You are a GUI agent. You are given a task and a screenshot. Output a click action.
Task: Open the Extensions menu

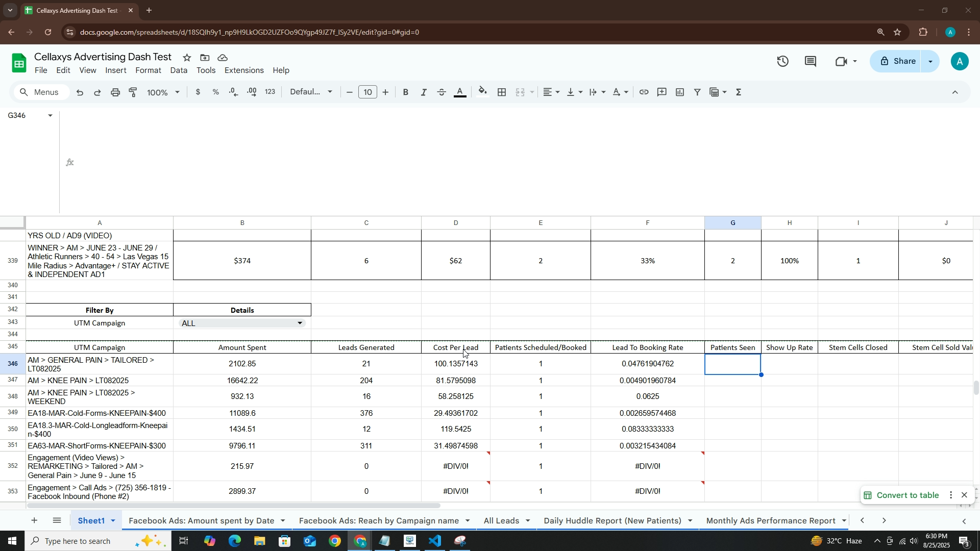coord(244,70)
